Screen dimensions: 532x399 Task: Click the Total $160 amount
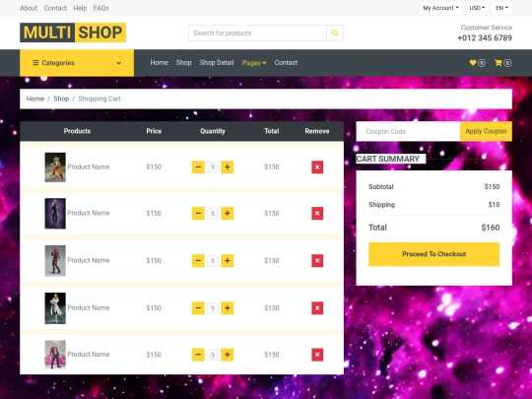pyautogui.click(x=491, y=228)
